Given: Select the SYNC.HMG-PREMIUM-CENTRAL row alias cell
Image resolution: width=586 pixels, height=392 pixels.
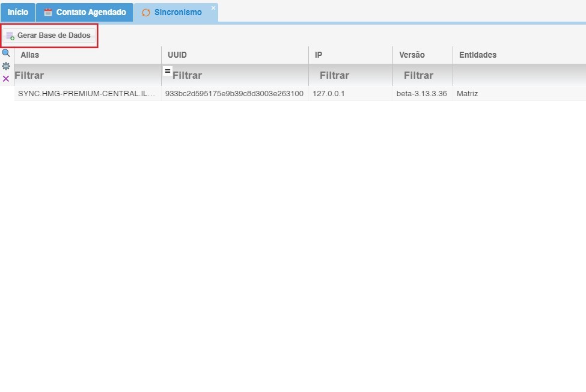Looking at the screenshot, I should click(87, 94).
